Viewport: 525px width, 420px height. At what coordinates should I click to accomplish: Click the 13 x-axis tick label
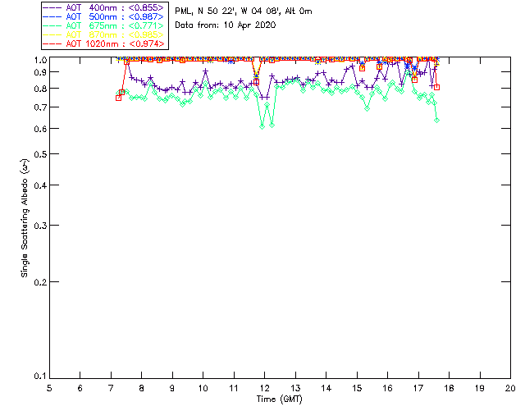tap(295, 389)
